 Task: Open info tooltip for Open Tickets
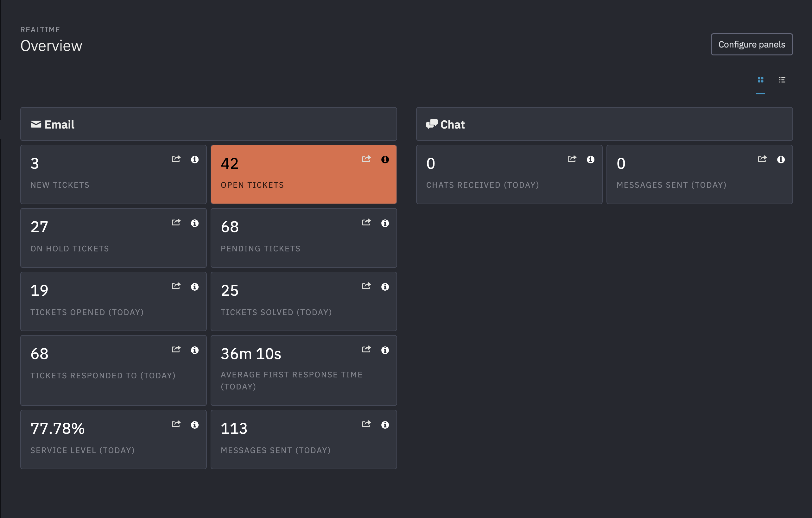click(x=385, y=160)
